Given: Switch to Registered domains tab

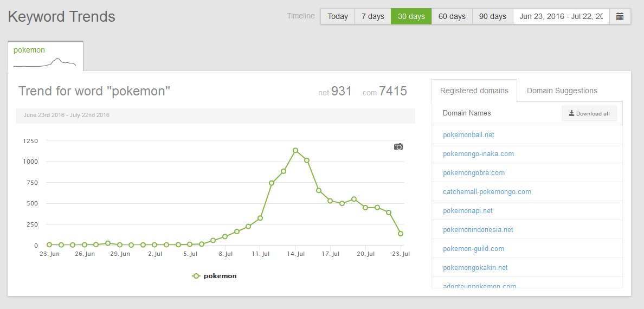Looking at the screenshot, I should click(x=474, y=91).
